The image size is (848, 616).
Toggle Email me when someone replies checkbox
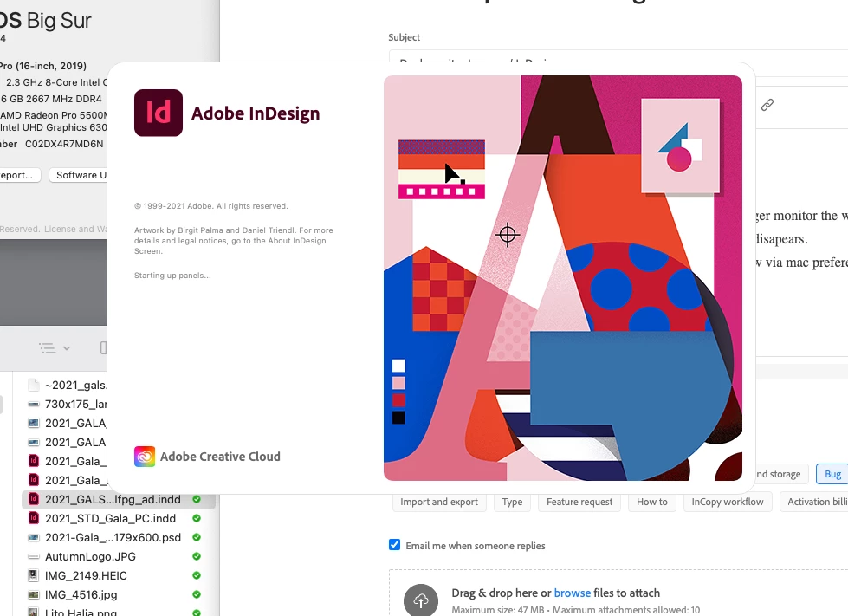pyautogui.click(x=395, y=545)
